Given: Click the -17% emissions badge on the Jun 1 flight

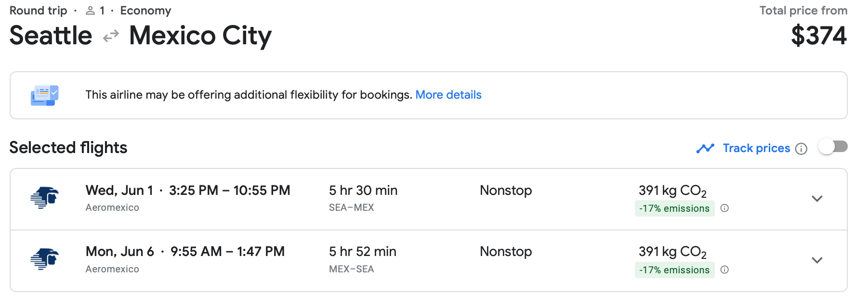Looking at the screenshot, I should click(674, 208).
